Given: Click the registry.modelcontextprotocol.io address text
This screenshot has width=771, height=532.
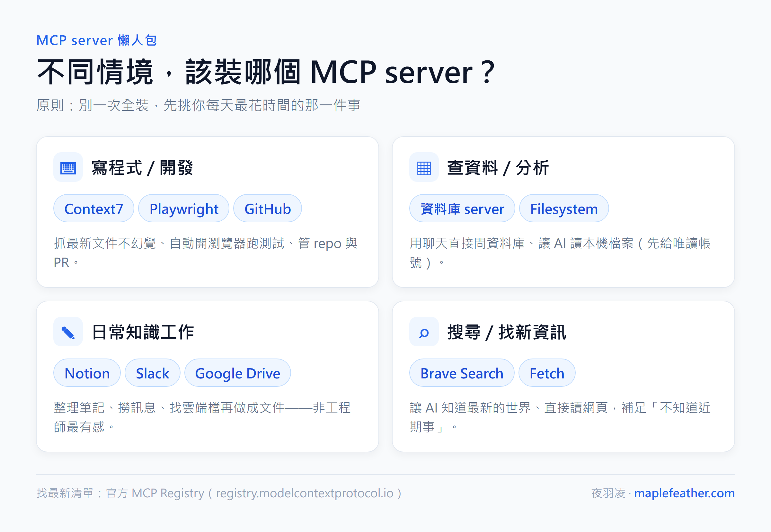Looking at the screenshot, I should coord(305,493).
